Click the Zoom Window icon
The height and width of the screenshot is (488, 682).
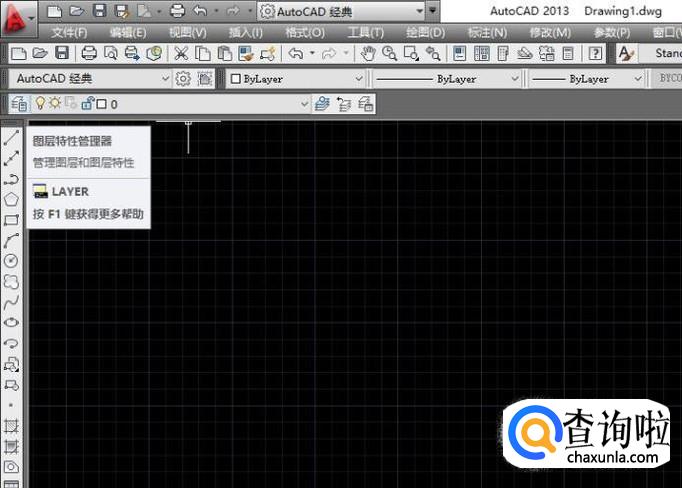[x=411, y=54]
